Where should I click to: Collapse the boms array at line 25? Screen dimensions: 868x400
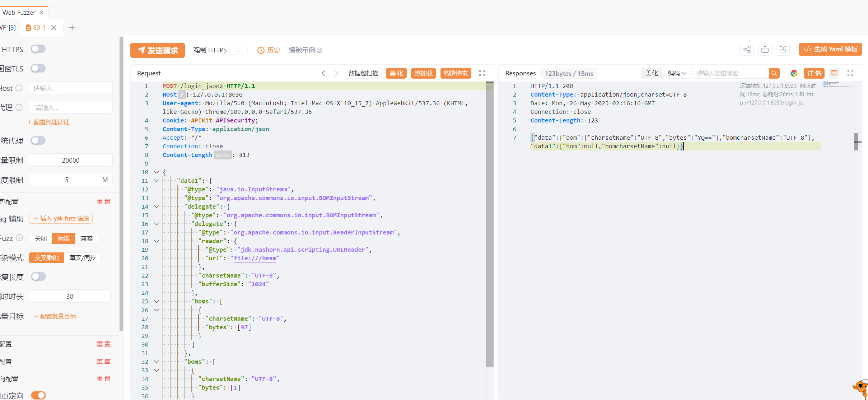click(x=157, y=301)
